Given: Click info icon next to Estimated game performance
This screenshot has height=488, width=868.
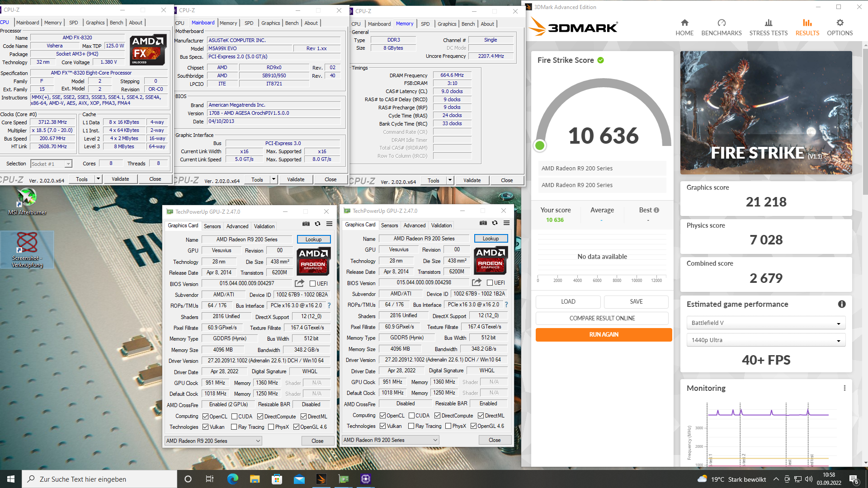Looking at the screenshot, I should tap(842, 304).
